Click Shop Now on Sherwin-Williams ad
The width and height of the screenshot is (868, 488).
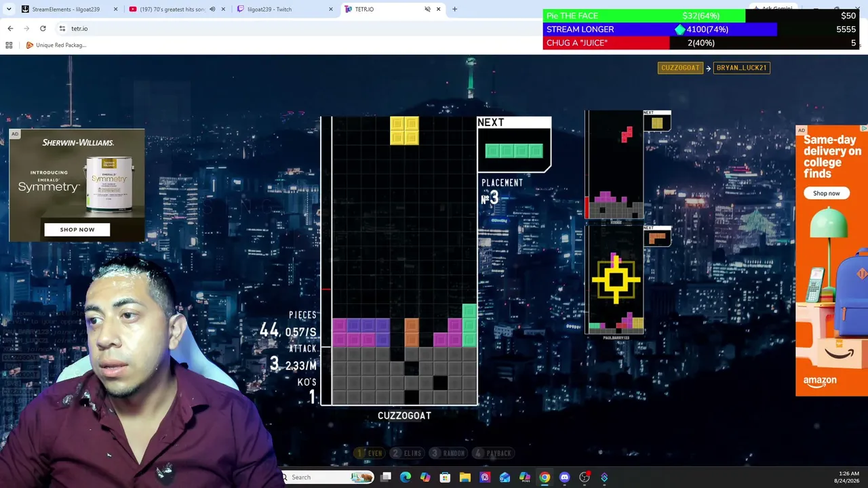click(77, 230)
